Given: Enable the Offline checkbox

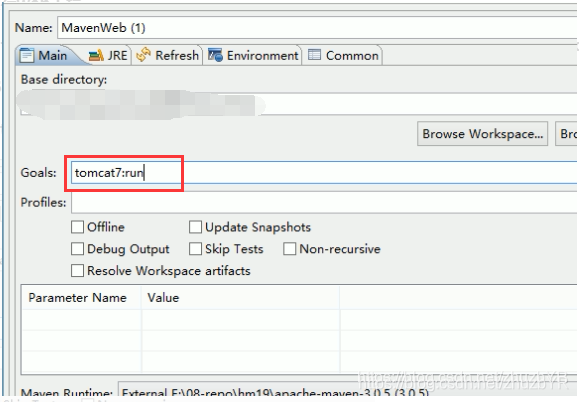Looking at the screenshot, I should coord(77,227).
